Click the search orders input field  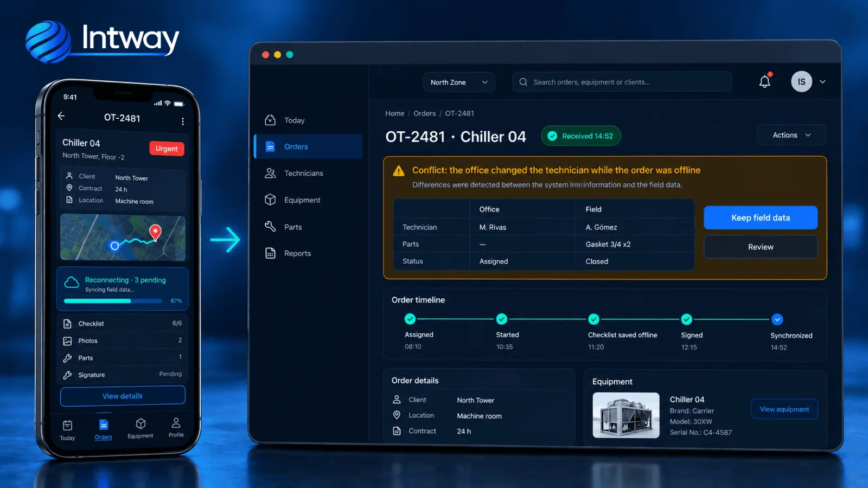[622, 82]
